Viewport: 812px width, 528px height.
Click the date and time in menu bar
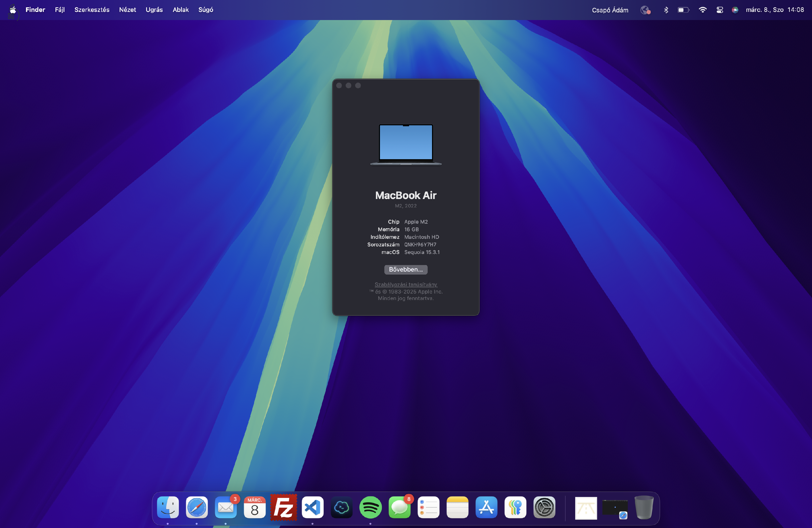[x=775, y=10]
